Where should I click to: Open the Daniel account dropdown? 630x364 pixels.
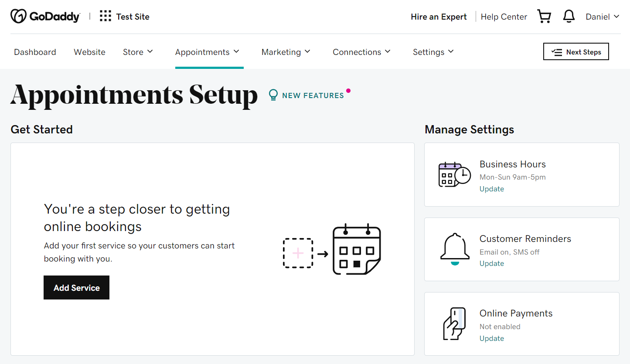[x=603, y=17]
